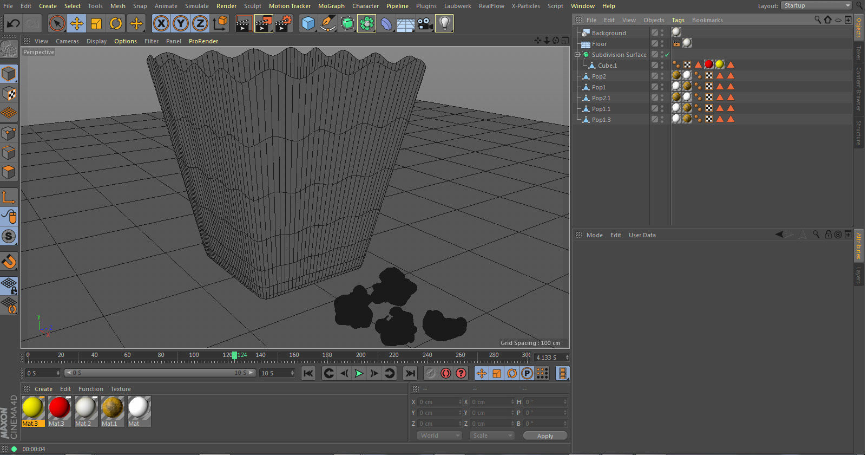Screen dimensions: 868x455
Task: Click the Undo arrow icon
Action: [x=13, y=23]
